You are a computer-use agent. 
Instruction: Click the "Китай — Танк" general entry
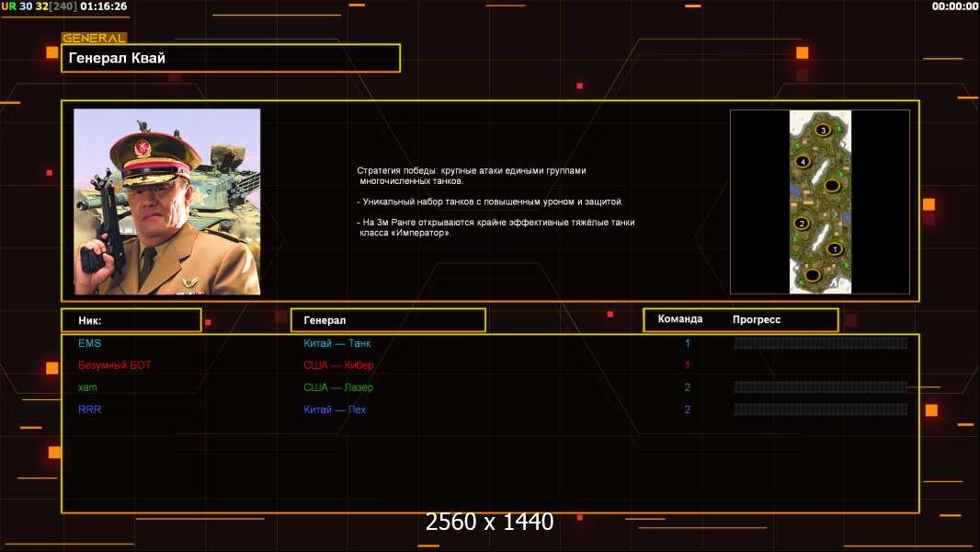click(336, 343)
